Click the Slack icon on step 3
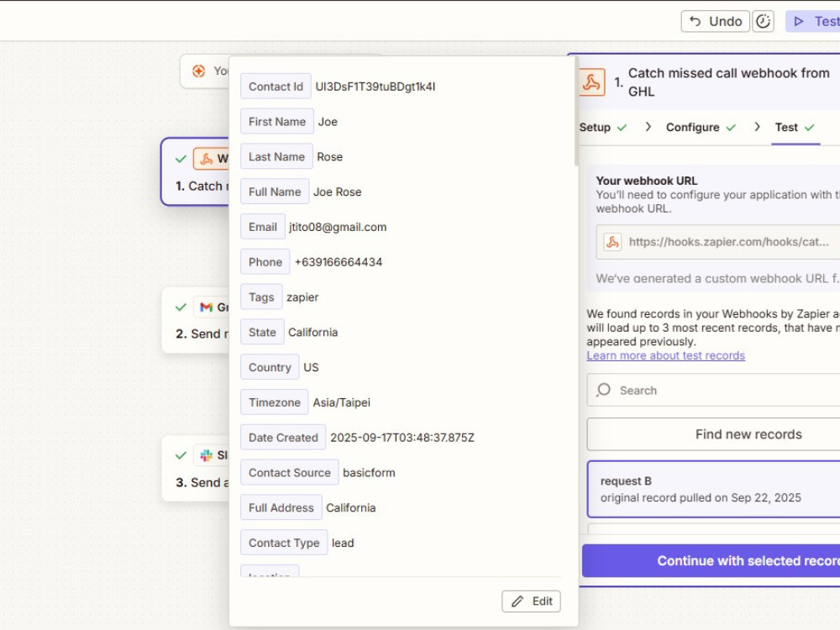840x630 pixels. pos(207,455)
